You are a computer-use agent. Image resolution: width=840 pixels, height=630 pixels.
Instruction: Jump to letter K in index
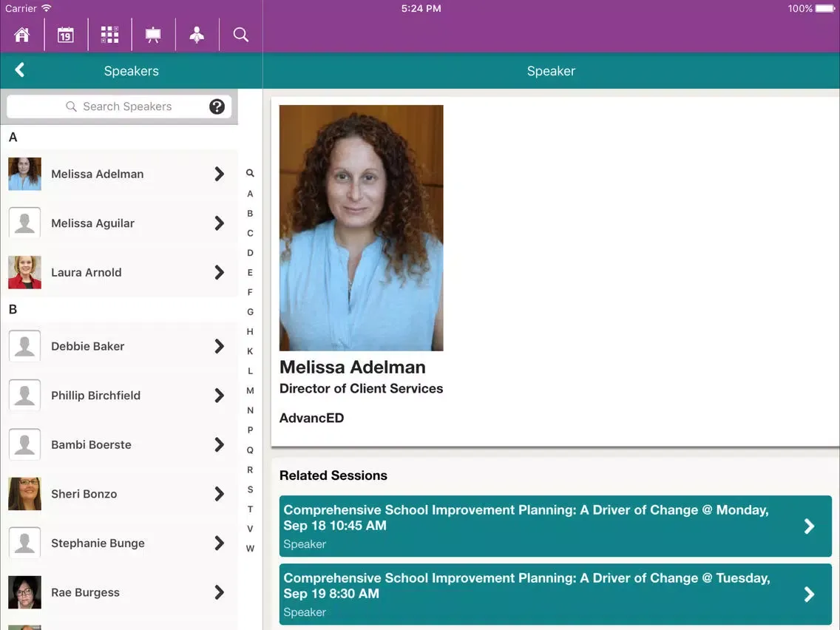[250, 351]
